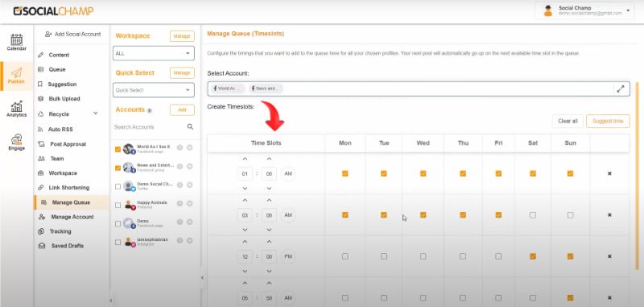The image size is (644, 307).
Task: Increase hour for 01:00 AM slot
Action: tap(245, 159)
